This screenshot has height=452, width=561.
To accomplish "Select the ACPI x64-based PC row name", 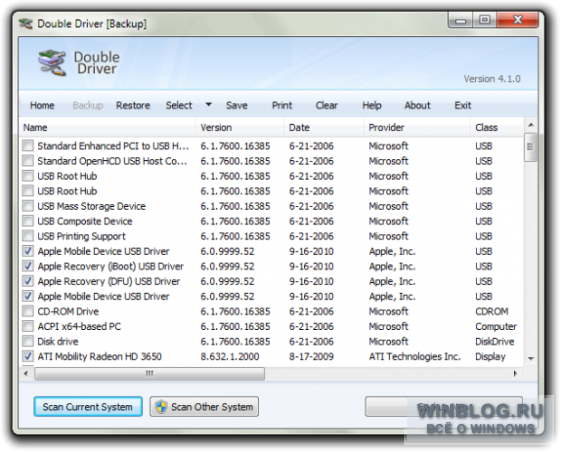I will (79, 326).
